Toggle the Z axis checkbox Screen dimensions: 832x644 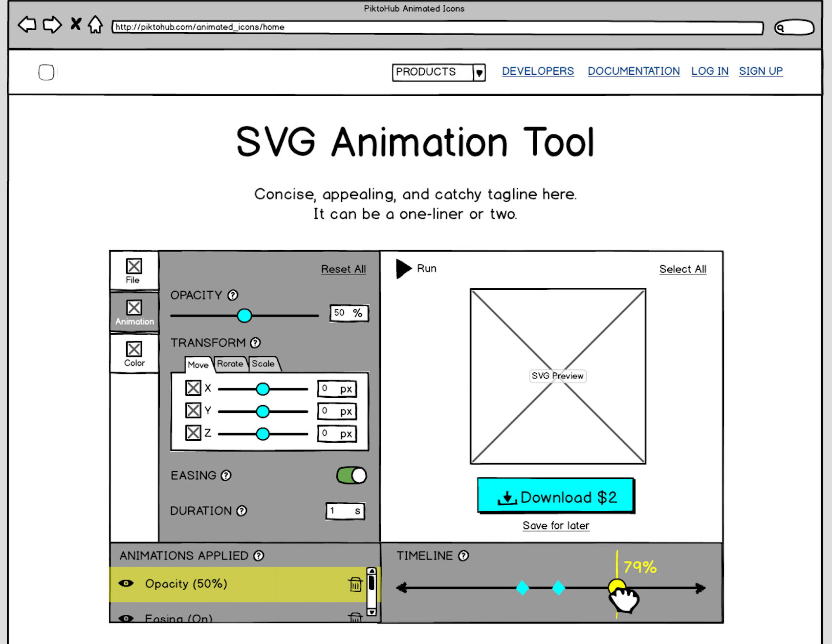pyautogui.click(x=194, y=433)
